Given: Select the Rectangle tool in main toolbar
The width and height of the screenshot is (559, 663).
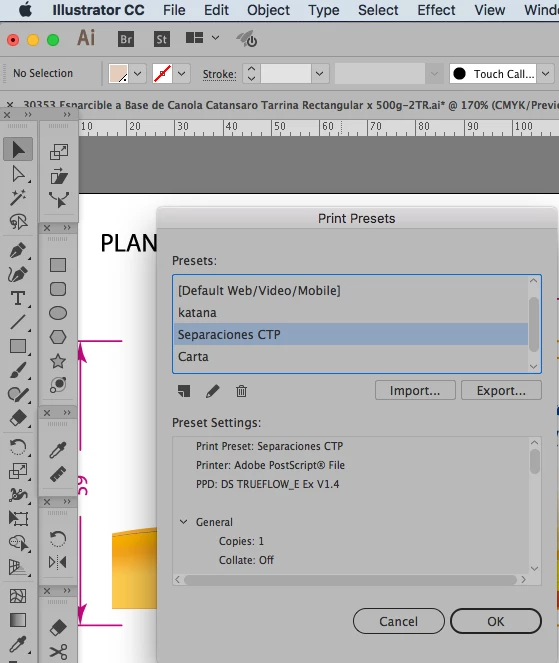Looking at the screenshot, I should tap(18, 346).
